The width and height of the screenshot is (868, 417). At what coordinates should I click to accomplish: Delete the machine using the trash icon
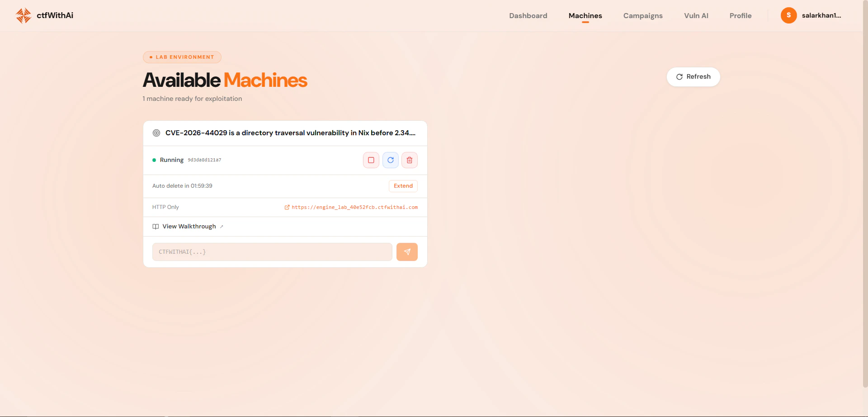(410, 160)
